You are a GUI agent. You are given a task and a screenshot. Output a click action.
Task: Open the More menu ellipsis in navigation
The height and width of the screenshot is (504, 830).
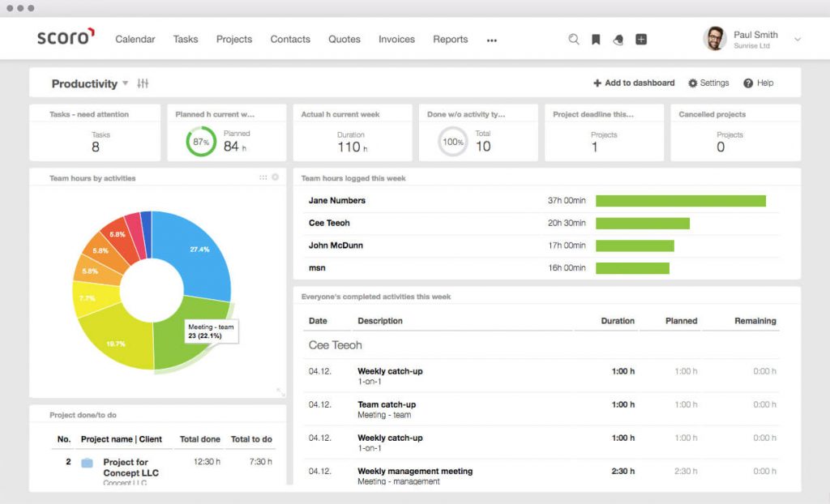tap(491, 39)
